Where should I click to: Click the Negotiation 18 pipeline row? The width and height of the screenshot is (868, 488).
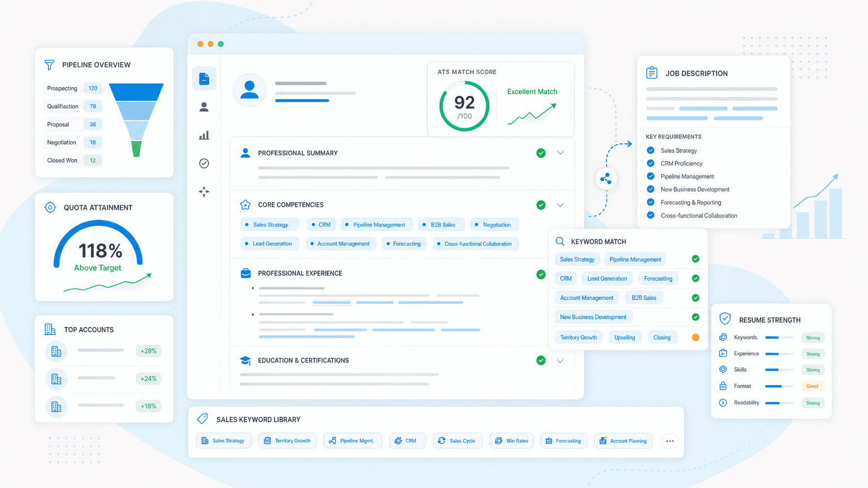click(73, 142)
